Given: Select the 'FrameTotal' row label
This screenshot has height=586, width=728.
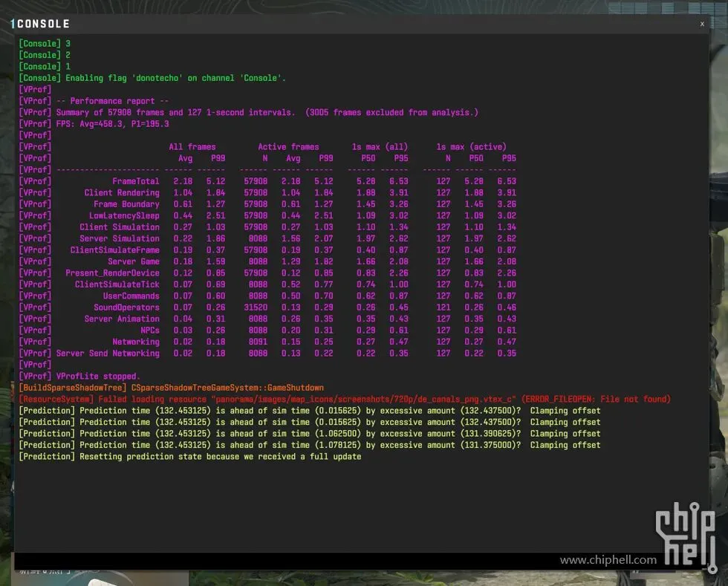Looking at the screenshot, I should click(x=135, y=181).
